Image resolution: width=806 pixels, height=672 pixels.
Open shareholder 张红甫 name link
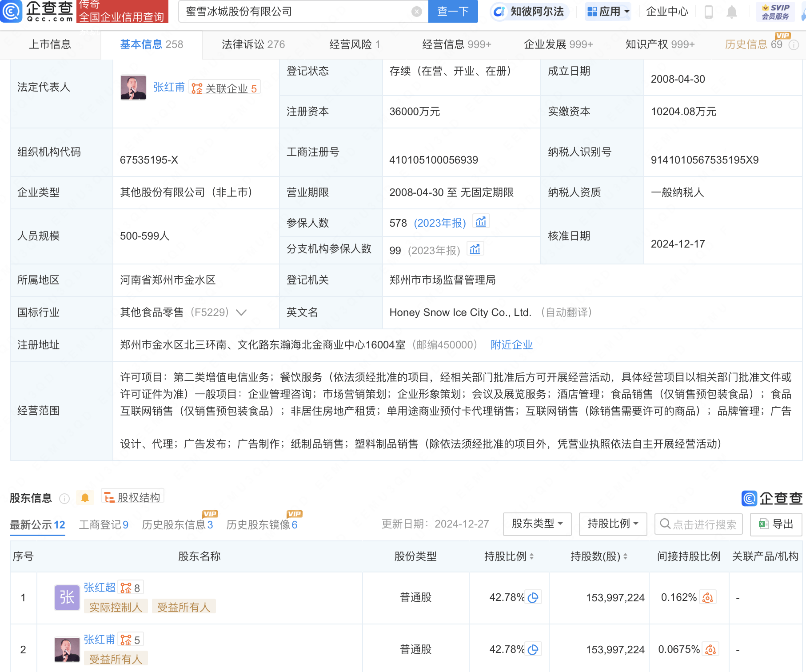(x=100, y=640)
